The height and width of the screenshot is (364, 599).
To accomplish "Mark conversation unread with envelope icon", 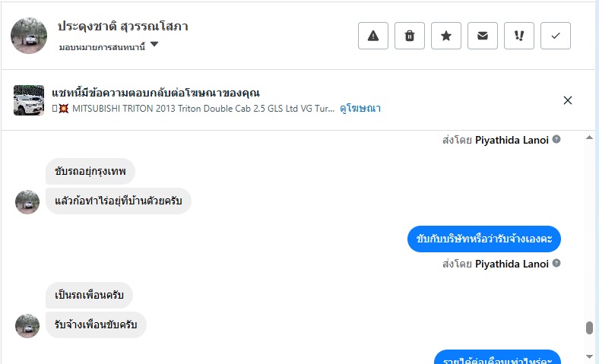I will pyautogui.click(x=483, y=36).
